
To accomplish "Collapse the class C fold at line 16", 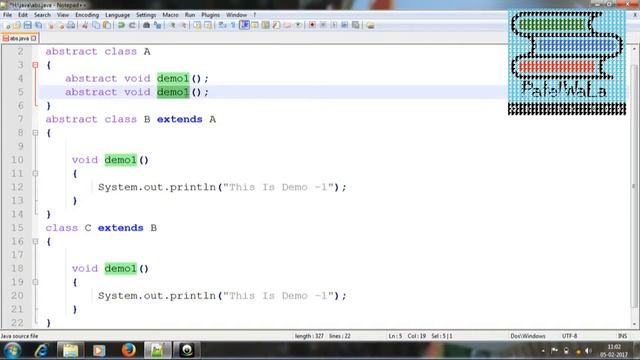I will [x=36, y=241].
